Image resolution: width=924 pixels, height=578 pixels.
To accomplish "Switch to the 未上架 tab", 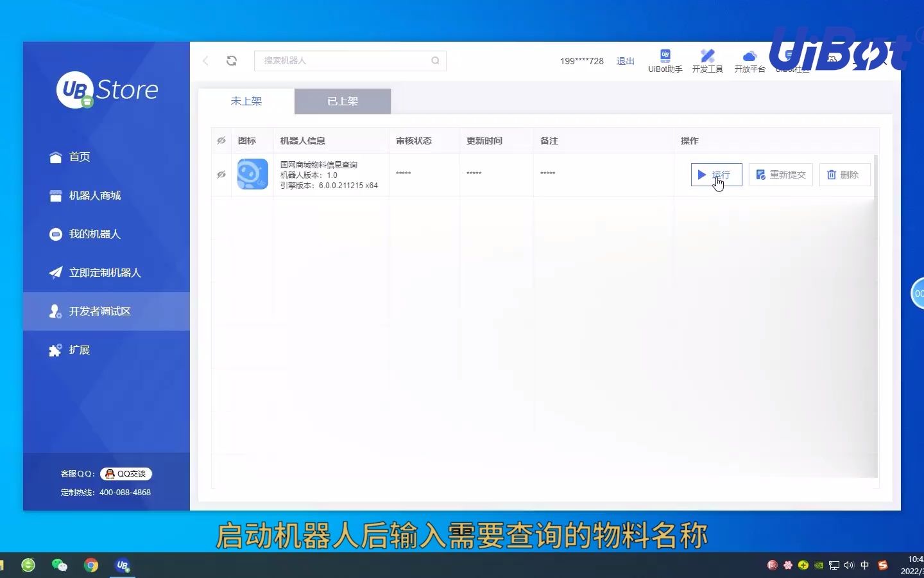I will click(x=246, y=101).
